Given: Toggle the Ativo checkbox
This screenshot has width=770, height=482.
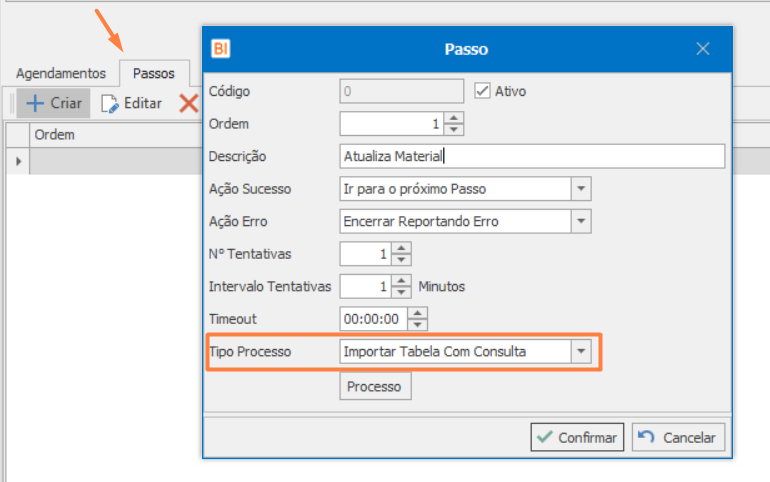Looking at the screenshot, I should pyautogui.click(x=483, y=91).
